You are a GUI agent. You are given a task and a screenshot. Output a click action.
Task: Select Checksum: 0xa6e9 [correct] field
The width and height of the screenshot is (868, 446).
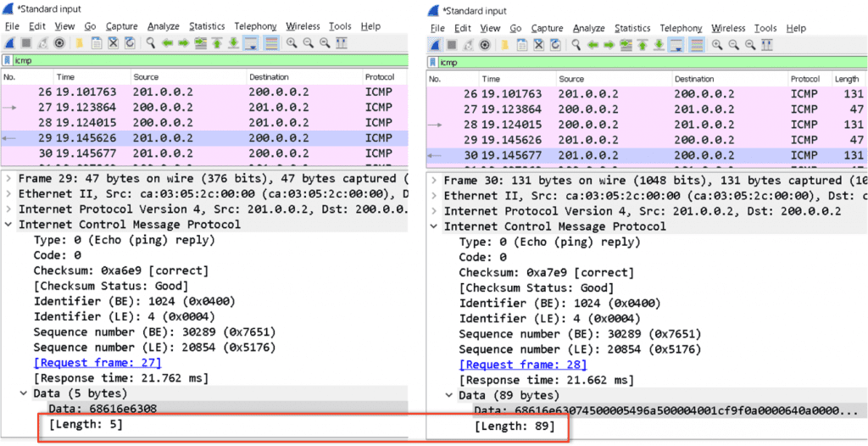(x=121, y=271)
